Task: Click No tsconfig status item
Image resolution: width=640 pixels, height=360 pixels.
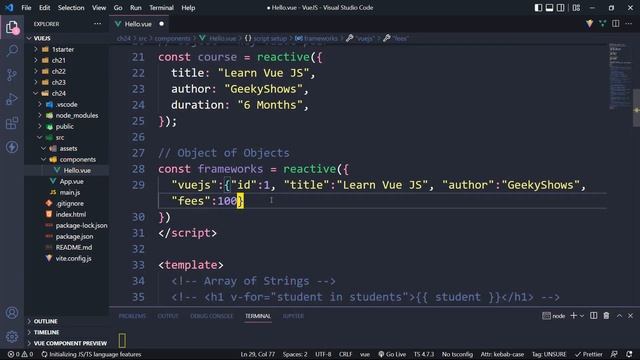Action: 457,354
